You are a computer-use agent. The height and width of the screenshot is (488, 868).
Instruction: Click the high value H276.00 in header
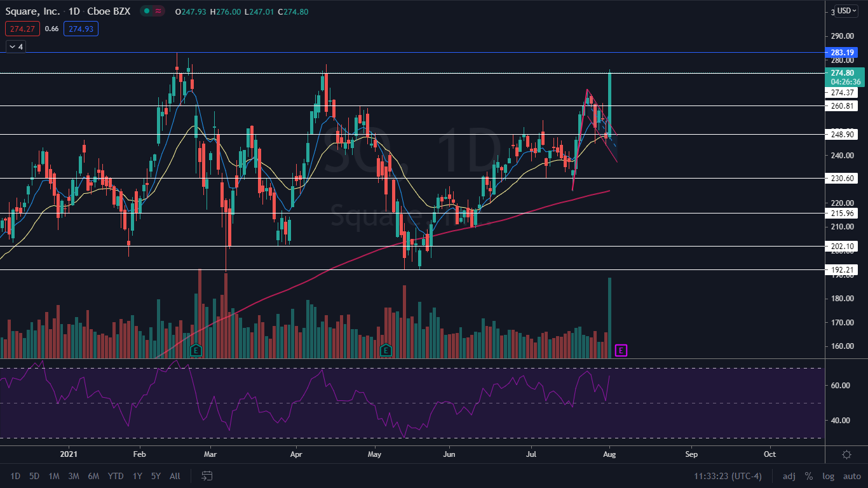(226, 11)
